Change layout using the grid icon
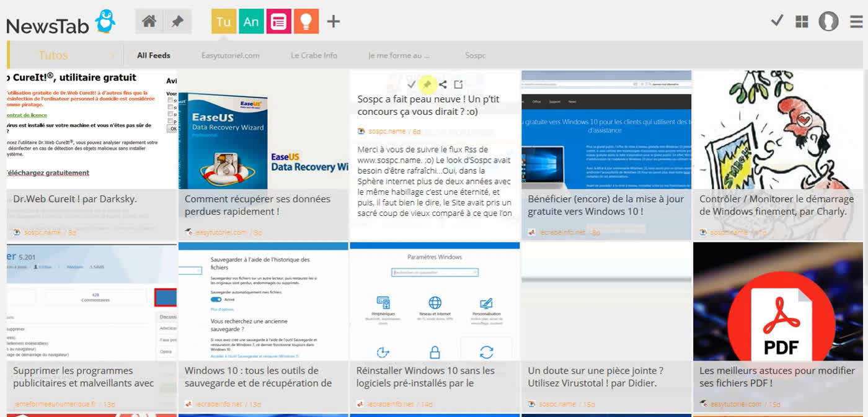868x417 pixels. point(802,22)
